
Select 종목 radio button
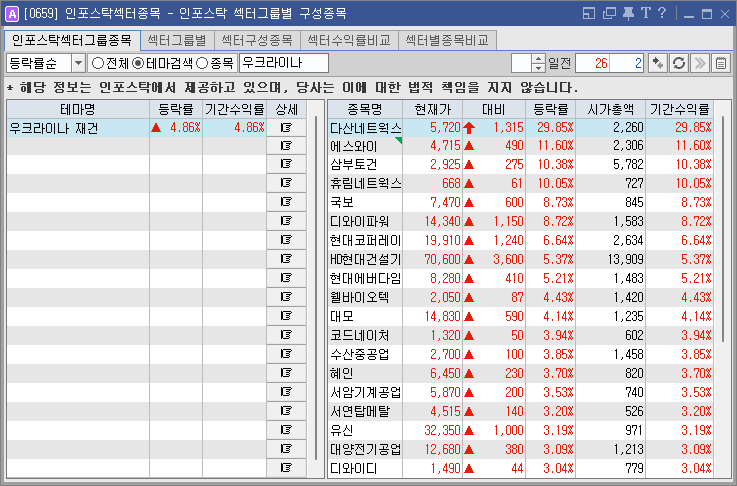point(202,63)
